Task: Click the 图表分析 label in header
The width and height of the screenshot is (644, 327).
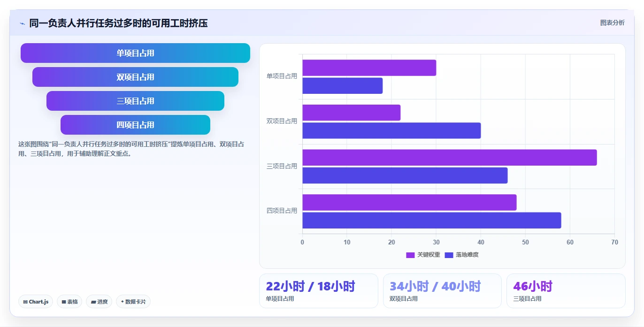Action: [612, 23]
